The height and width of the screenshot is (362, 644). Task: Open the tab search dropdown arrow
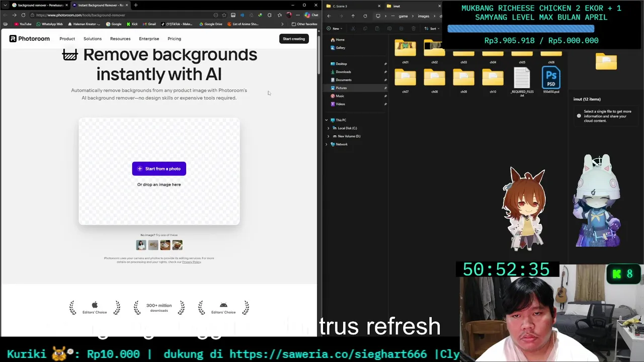(5, 5)
